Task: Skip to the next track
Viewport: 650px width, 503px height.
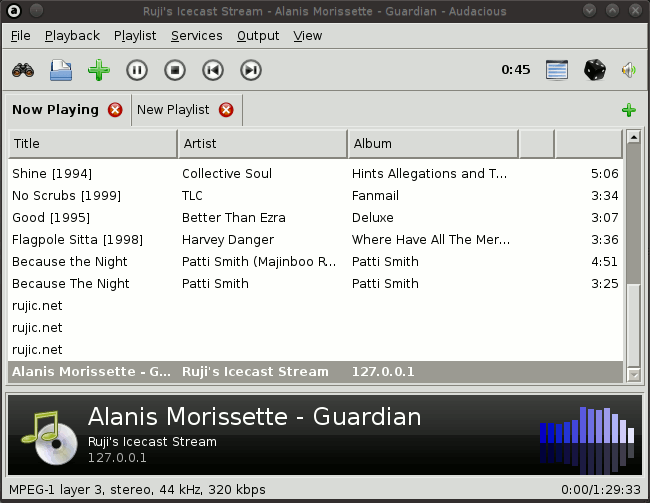Action: [x=251, y=70]
